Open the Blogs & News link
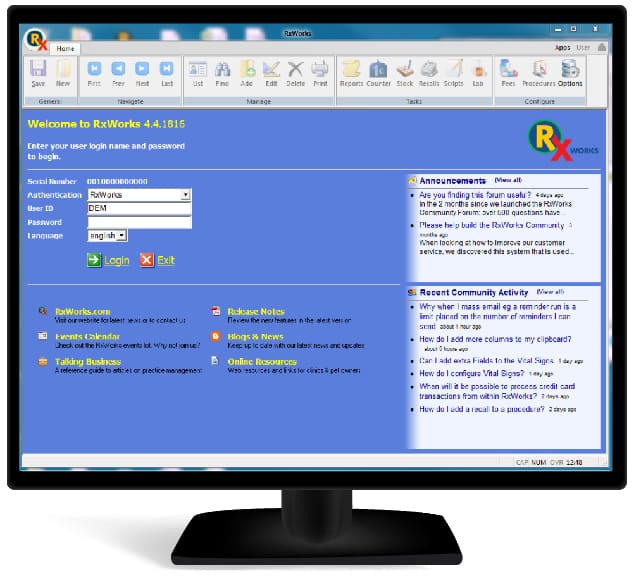632x581 pixels. click(x=256, y=337)
